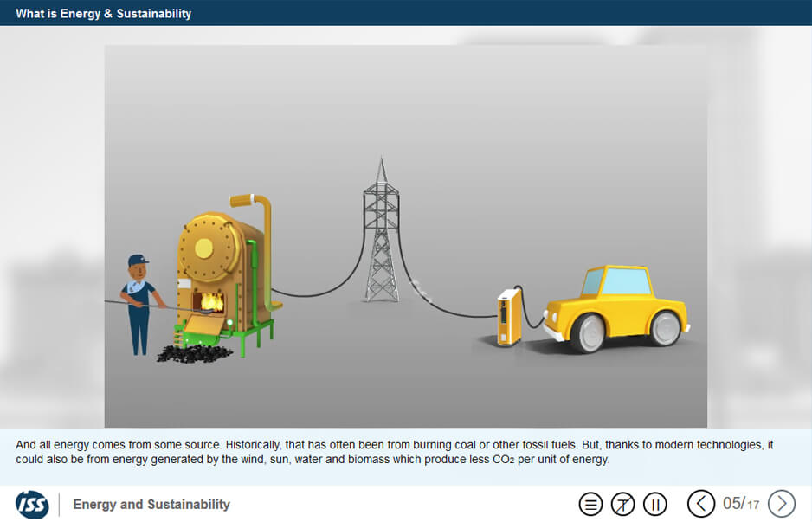Screen dimensions: 812x522
Task: Toggle the transcript text off icon
Action: [x=622, y=504]
